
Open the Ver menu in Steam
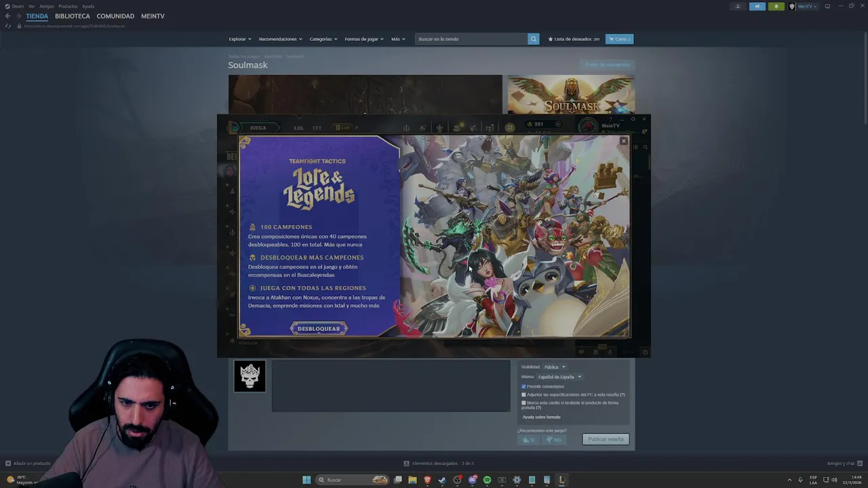[x=31, y=6]
